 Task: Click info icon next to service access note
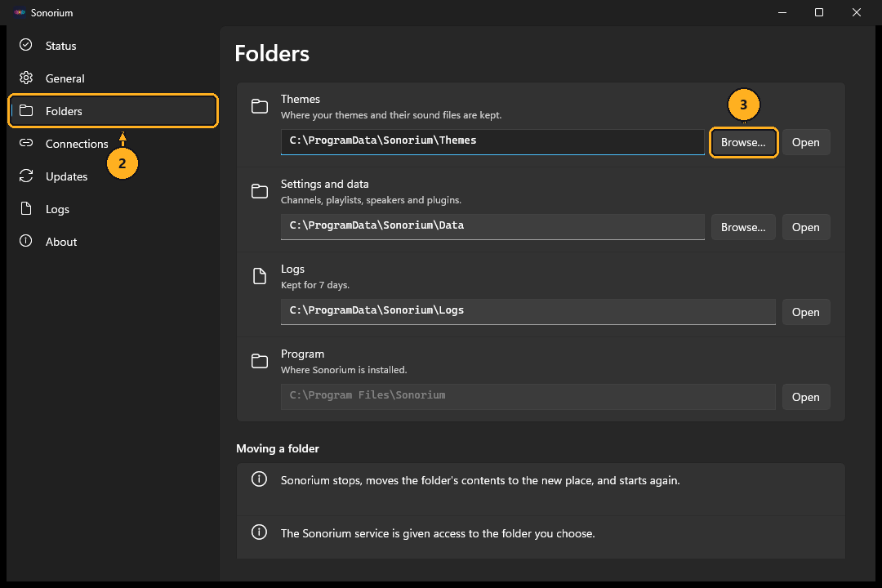click(x=260, y=532)
